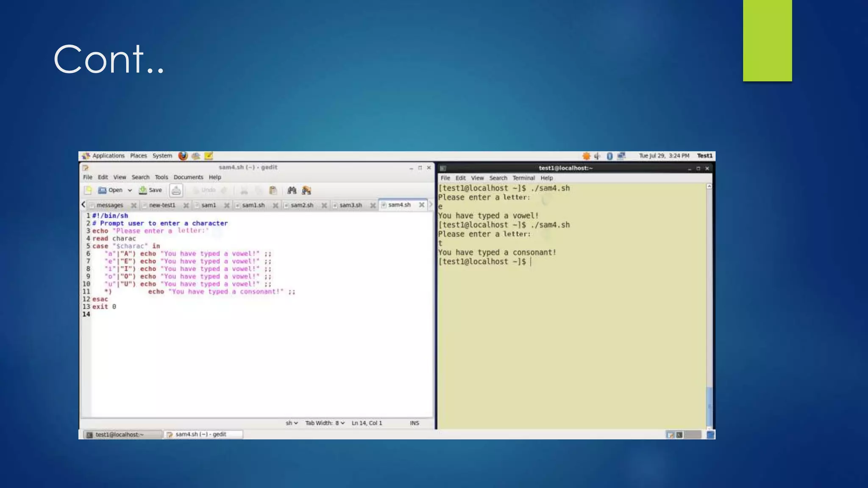Click the volume icon in system tray
Screen dimensions: 868x488
[597, 156]
